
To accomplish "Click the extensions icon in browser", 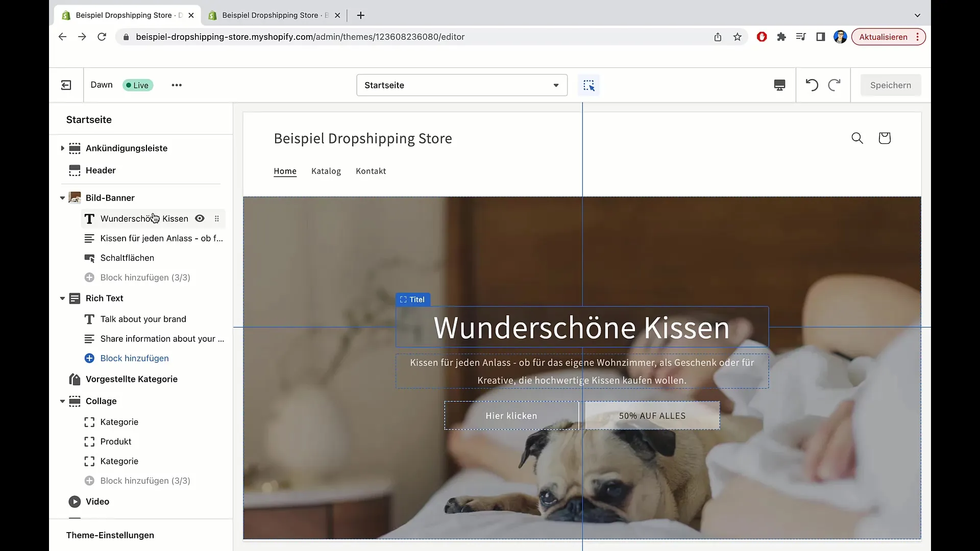I will 781,37.
